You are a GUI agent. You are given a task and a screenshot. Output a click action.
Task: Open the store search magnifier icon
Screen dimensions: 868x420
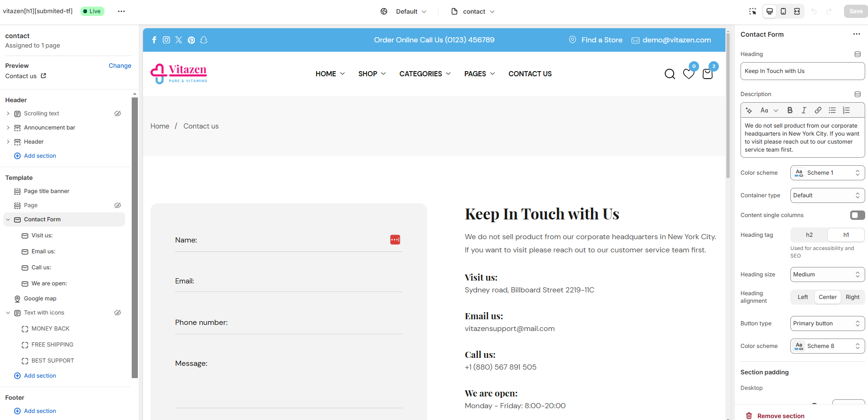click(670, 74)
